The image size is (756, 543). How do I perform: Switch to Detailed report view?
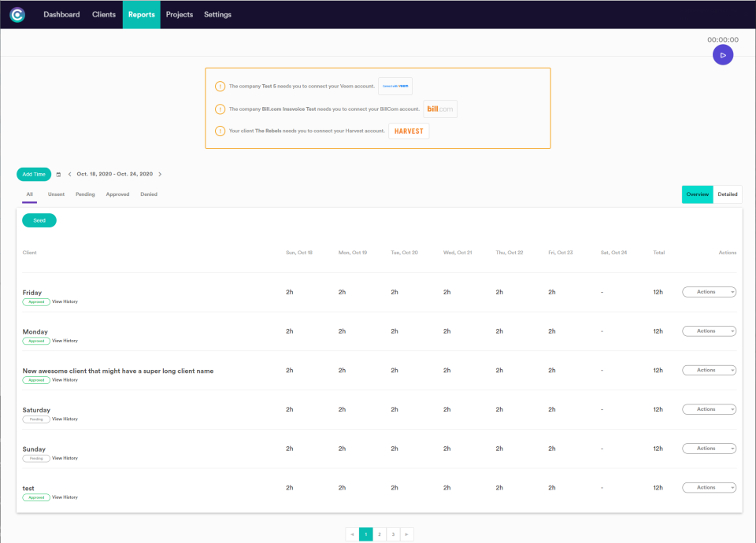click(x=727, y=194)
